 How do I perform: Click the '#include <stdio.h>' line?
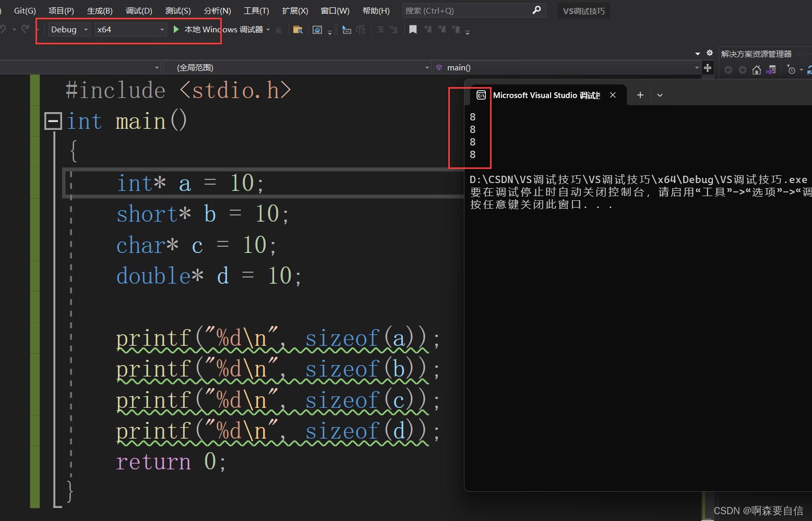pos(178,90)
